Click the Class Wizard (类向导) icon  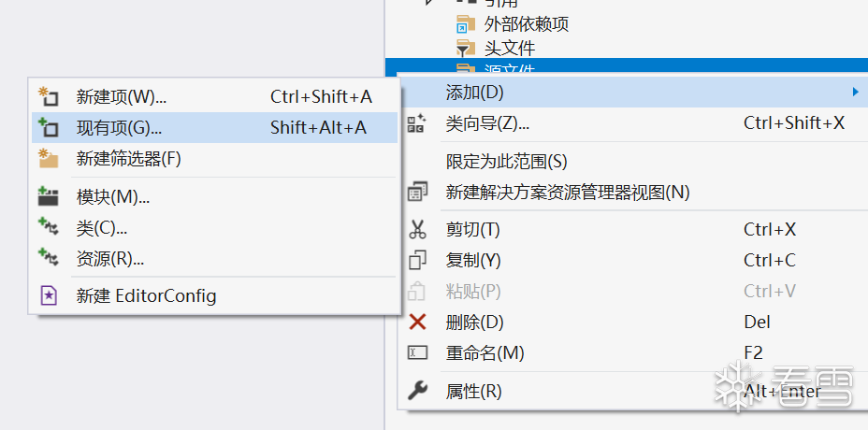[417, 123]
